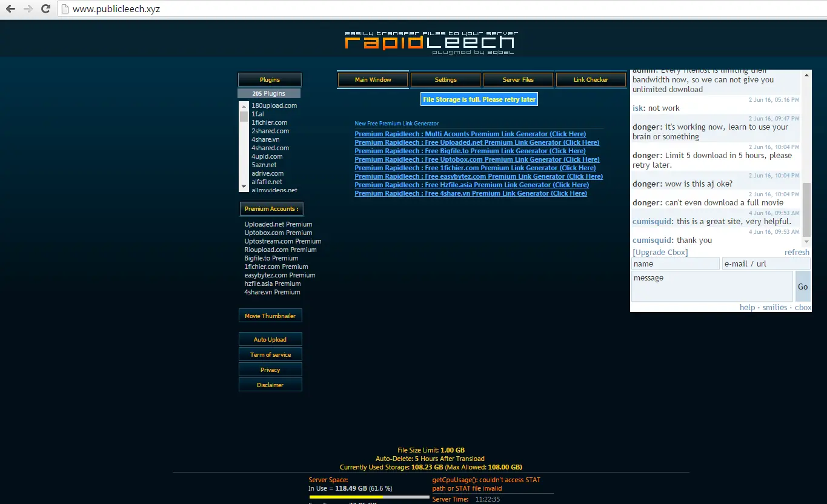Image resolution: width=827 pixels, height=504 pixels.
Task: Open the Main Window tab
Action: coord(373,80)
